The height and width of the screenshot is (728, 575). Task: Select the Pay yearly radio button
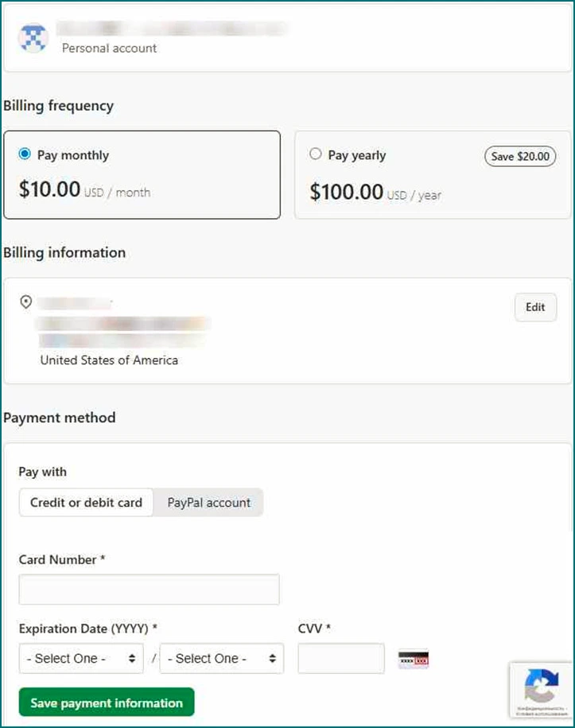click(x=316, y=154)
